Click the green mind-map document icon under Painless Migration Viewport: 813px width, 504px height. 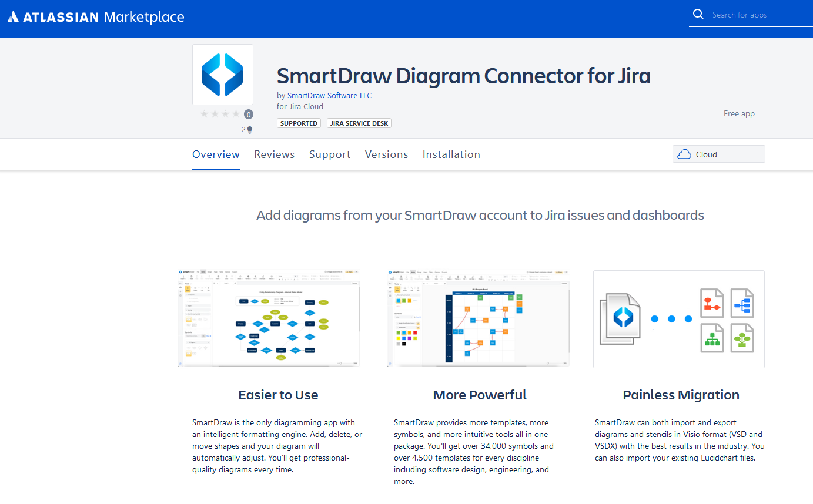(x=742, y=338)
